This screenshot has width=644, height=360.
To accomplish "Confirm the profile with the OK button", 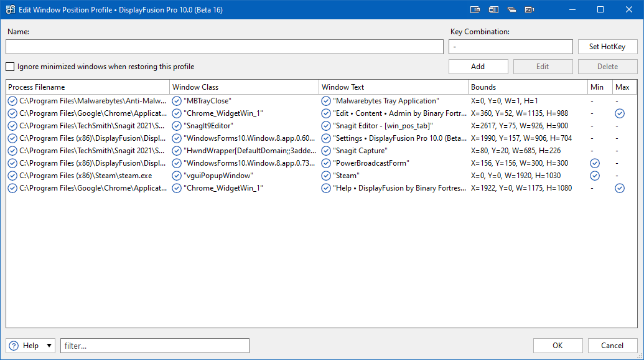I will (x=558, y=346).
